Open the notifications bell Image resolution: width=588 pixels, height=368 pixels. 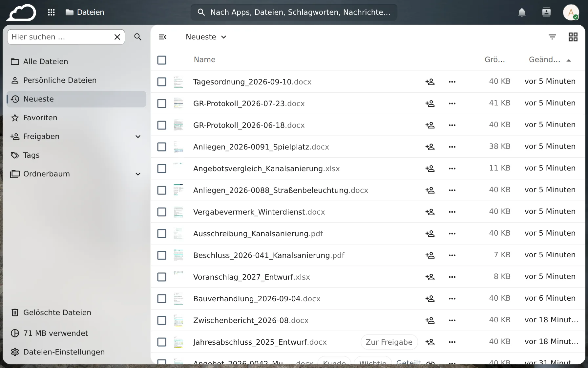[x=522, y=12]
